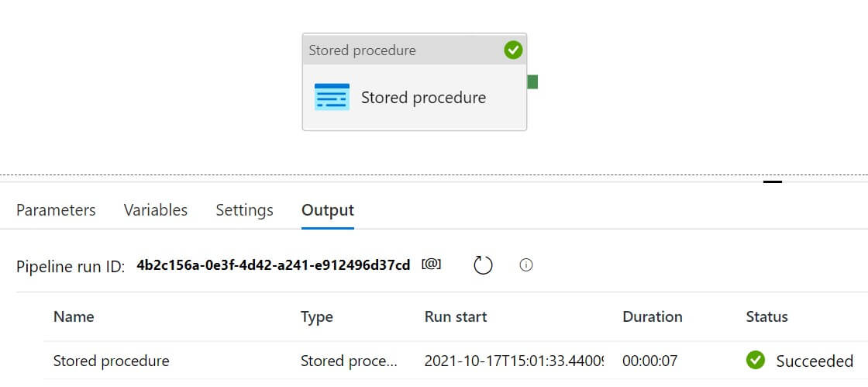Sort by the Name column header

point(74,316)
